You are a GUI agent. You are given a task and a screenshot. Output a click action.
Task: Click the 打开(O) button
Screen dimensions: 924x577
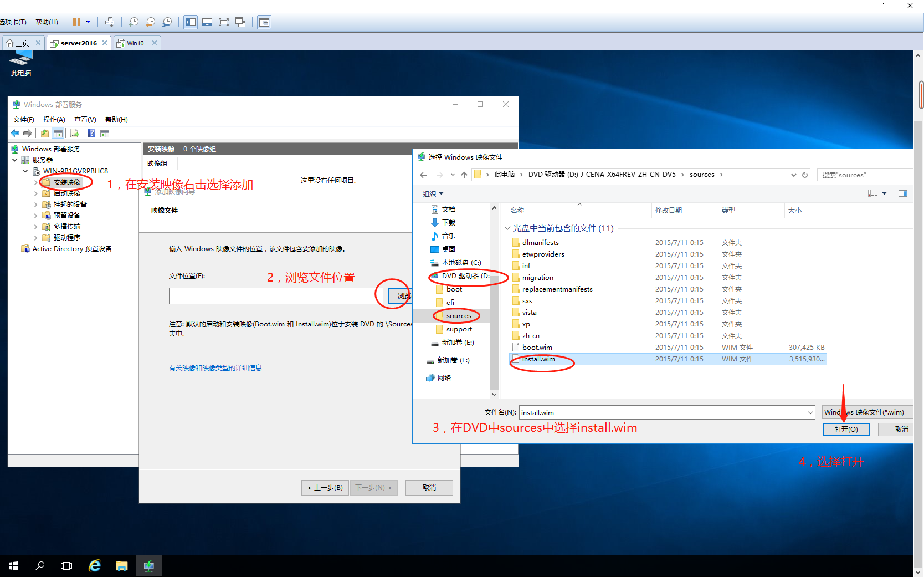[846, 429]
